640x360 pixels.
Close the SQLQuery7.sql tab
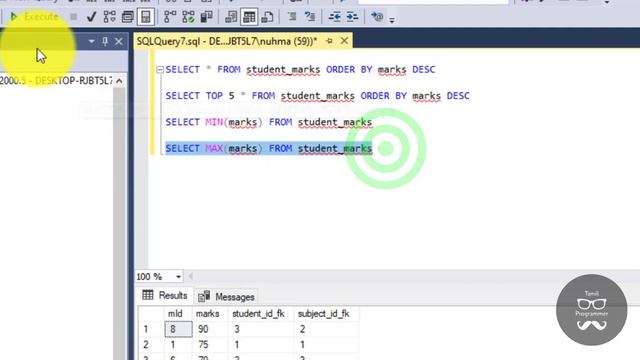[344, 41]
